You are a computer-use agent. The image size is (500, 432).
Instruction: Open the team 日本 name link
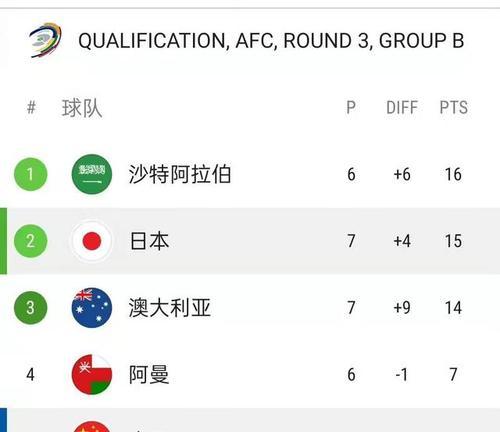(x=149, y=241)
